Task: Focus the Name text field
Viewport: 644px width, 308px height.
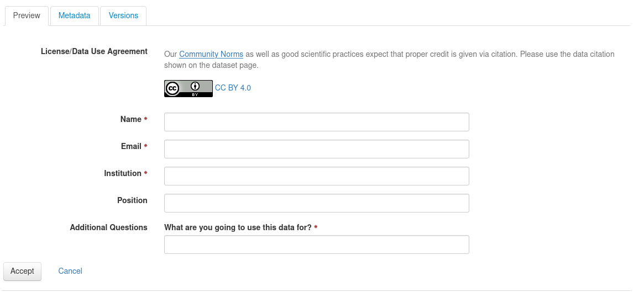Action: tap(317, 122)
